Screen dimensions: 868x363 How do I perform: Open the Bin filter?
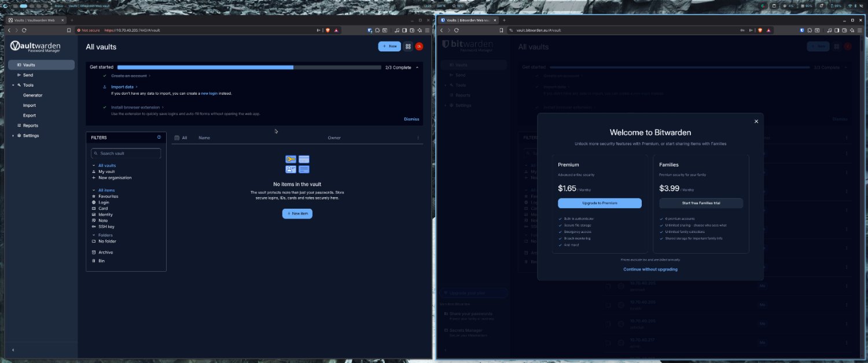(102, 261)
